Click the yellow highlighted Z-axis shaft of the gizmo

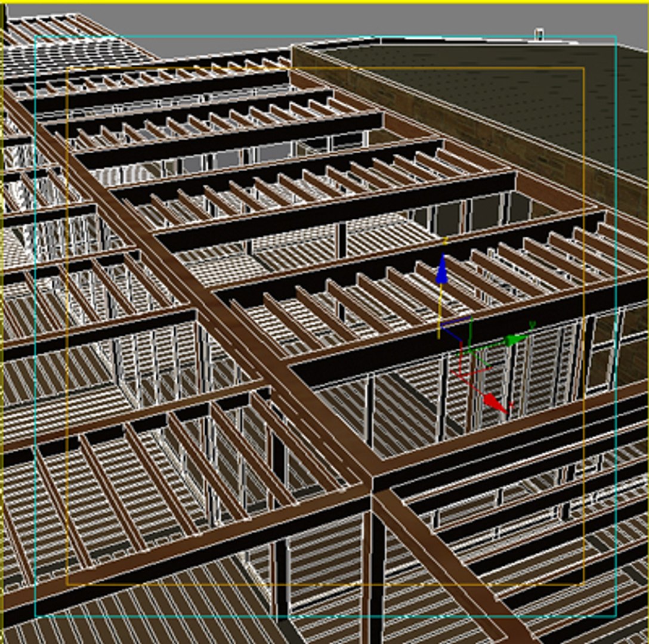click(x=440, y=311)
